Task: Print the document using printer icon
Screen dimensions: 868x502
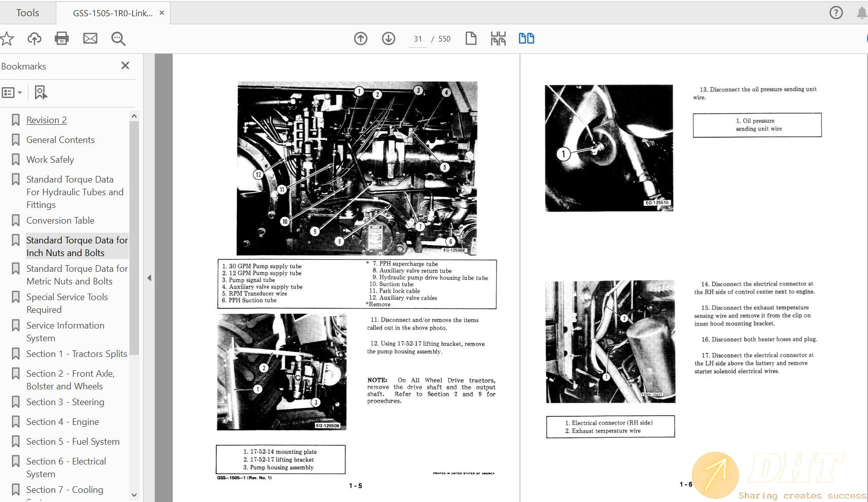Action: point(62,39)
